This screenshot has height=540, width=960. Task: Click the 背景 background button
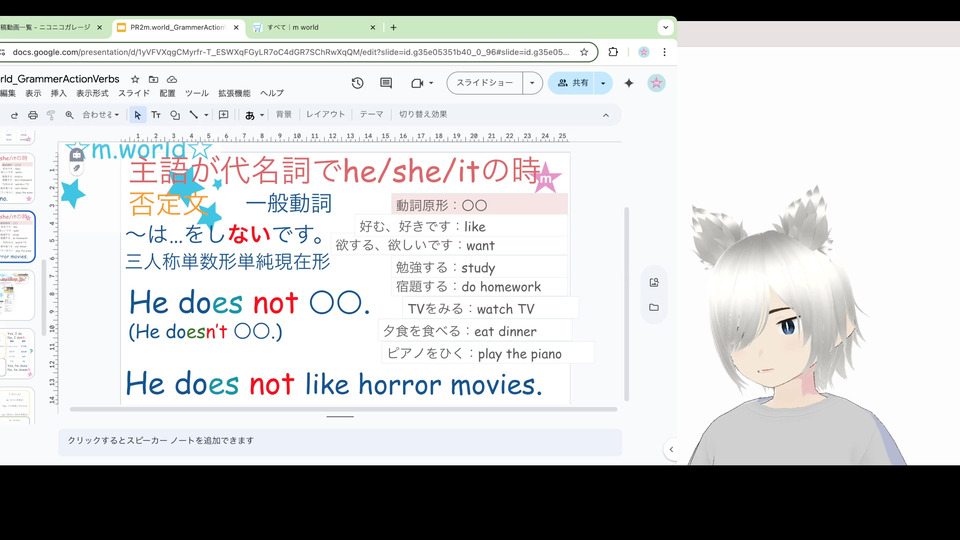[x=284, y=114]
